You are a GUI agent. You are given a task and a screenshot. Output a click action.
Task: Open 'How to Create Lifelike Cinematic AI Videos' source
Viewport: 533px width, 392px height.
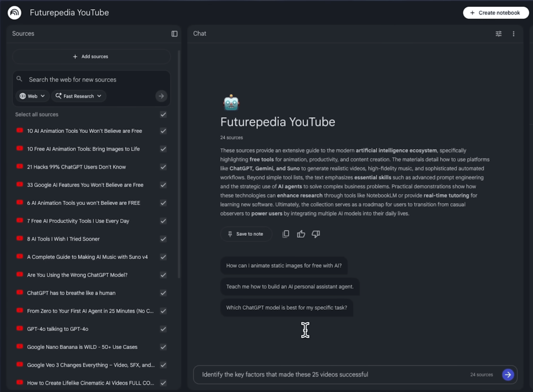click(x=90, y=383)
